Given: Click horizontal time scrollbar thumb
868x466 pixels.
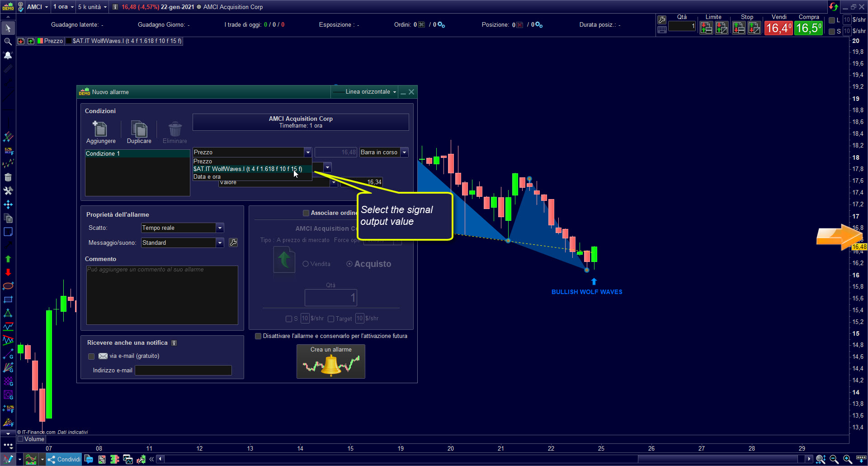Looking at the screenshot, I should 718,459.
